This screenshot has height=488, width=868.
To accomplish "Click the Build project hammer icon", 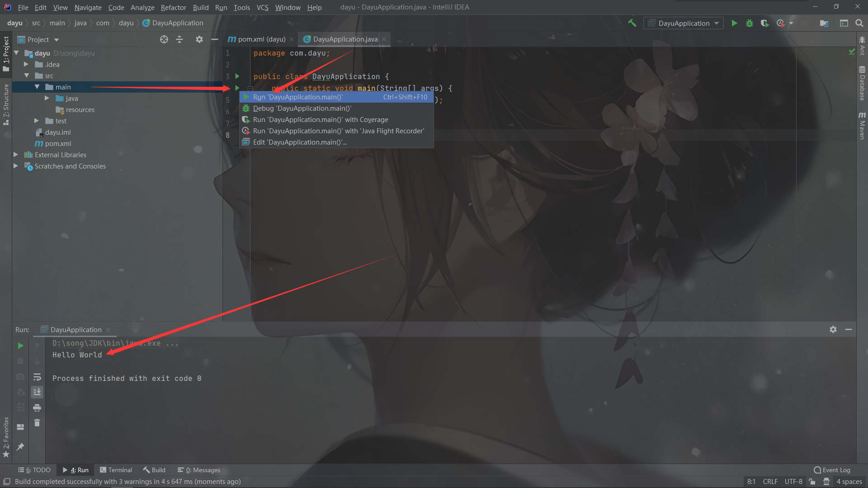I will click(632, 23).
